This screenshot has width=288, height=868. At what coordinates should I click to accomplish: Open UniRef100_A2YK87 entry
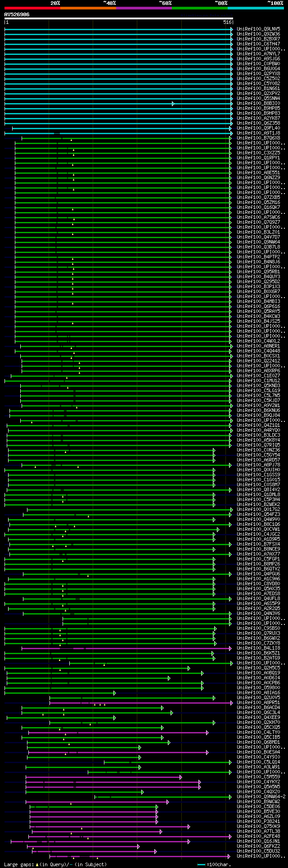tap(258, 118)
